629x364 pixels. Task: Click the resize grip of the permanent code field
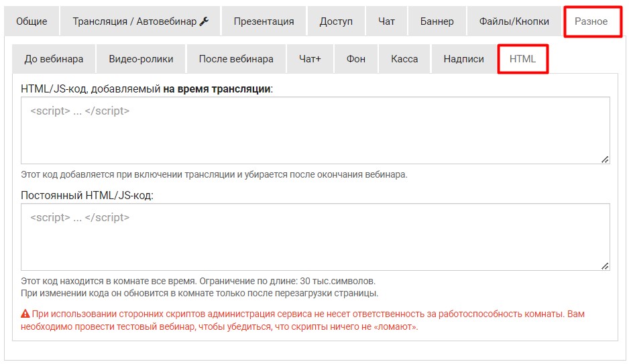[605, 266]
